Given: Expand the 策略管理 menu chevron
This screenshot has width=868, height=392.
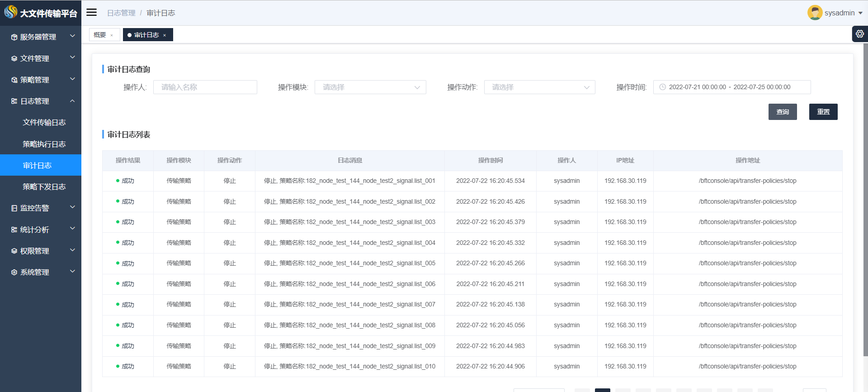Looking at the screenshot, I should point(72,79).
